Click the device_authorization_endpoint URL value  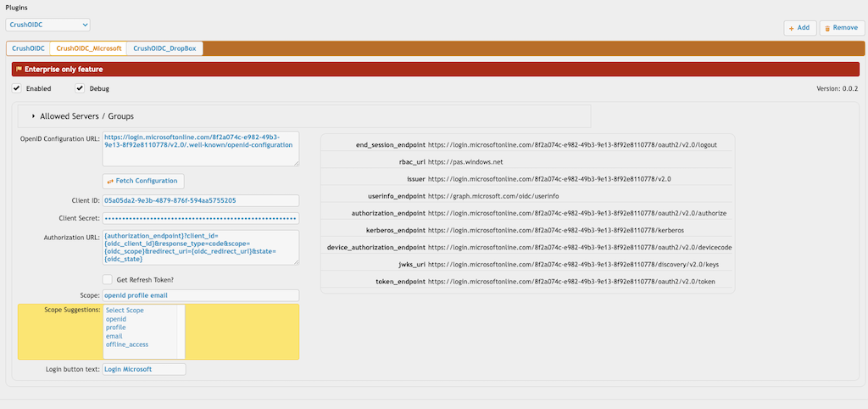coord(579,247)
